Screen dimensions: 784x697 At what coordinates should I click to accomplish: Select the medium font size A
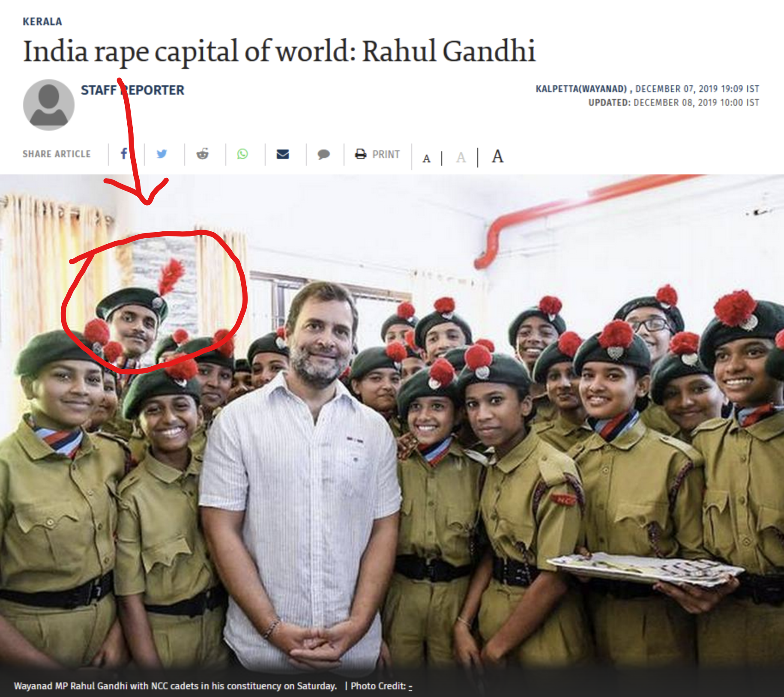pos(461,158)
